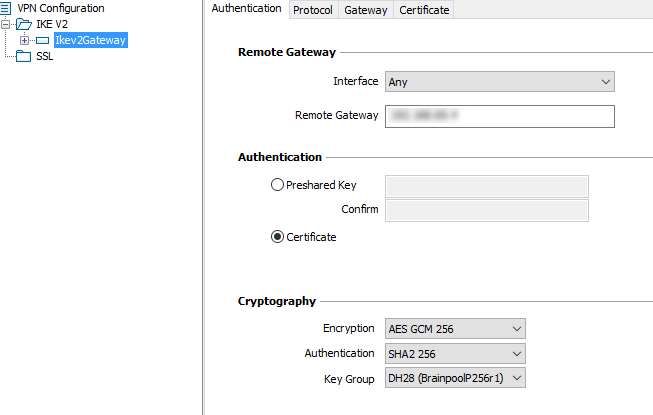Click the Preshared Key input field

486,186
